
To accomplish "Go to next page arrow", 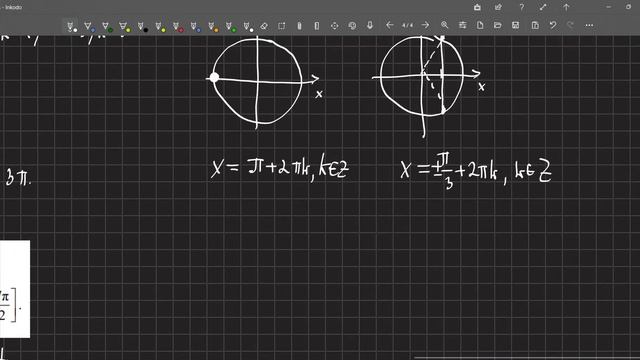I will click(x=425, y=25).
